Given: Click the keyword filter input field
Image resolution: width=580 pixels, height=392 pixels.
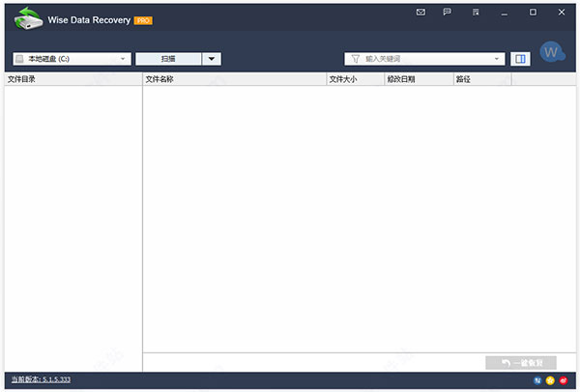Looking at the screenshot, I should click(x=424, y=59).
